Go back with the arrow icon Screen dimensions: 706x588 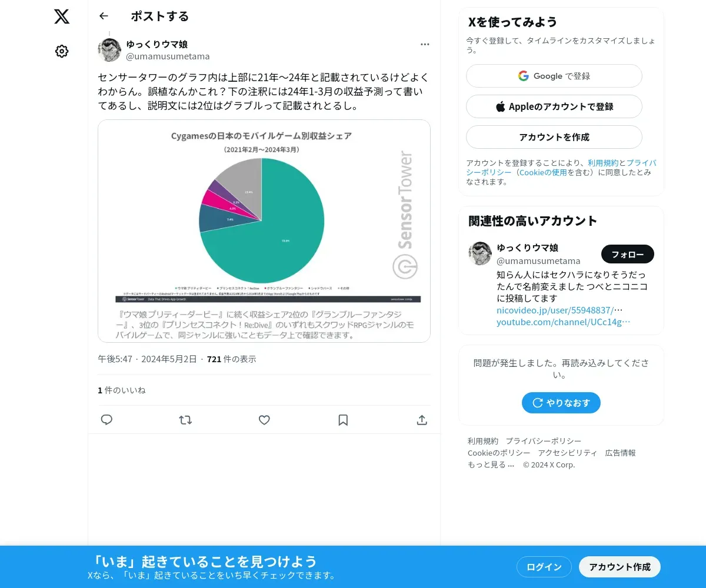click(x=104, y=16)
